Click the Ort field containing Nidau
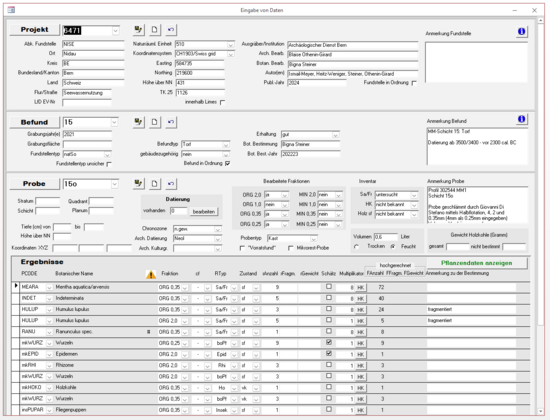This screenshot has height=420, width=550. click(x=93, y=54)
